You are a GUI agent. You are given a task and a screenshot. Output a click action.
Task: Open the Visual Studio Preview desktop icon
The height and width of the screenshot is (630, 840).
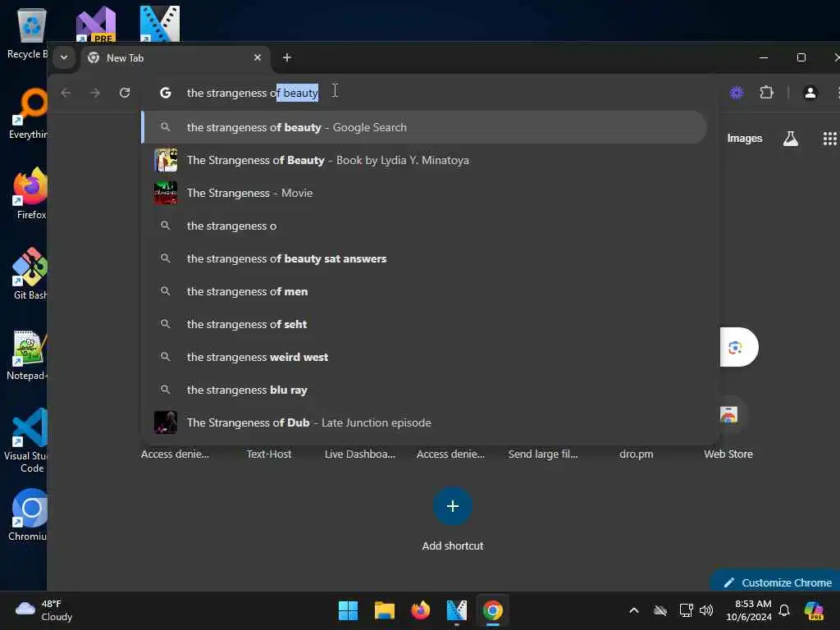click(x=96, y=24)
